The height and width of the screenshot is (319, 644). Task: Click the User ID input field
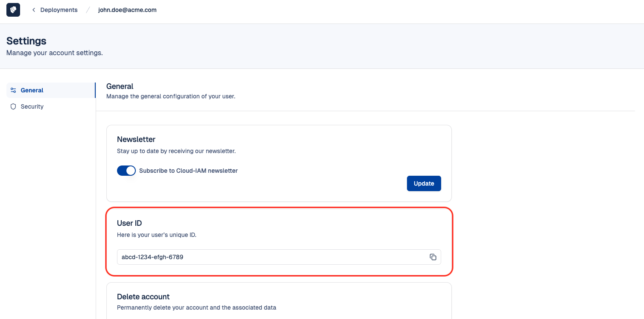pyautogui.click(x=279, y=257)
